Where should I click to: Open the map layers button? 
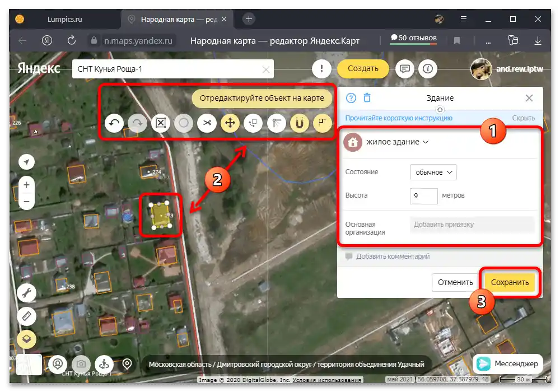pyautogui.click(x=26, y=339)
